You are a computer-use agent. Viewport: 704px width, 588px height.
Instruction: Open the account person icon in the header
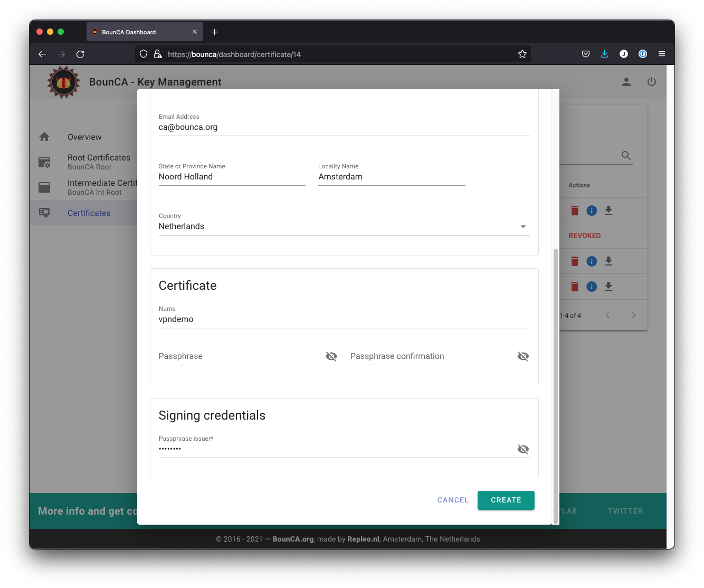coord(626,82)
